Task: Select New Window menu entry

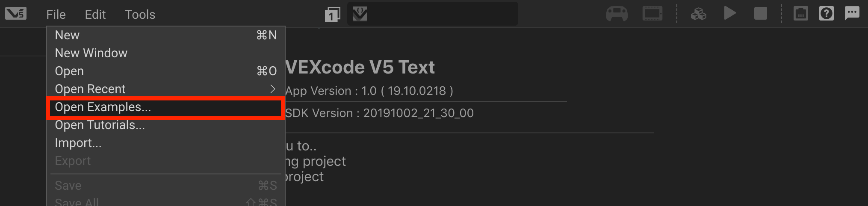Action: 91,53
